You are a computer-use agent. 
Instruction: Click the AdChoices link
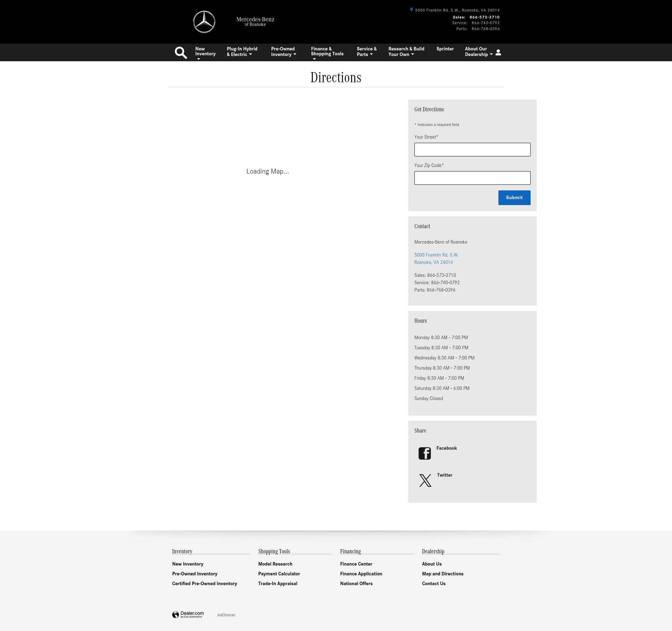coord(226,615)
